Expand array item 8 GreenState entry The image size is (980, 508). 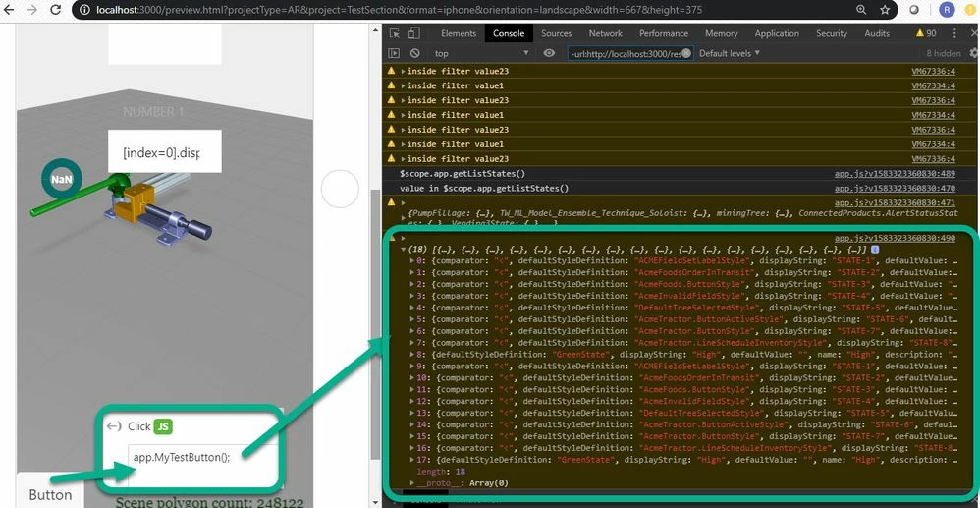pos(412,354)
